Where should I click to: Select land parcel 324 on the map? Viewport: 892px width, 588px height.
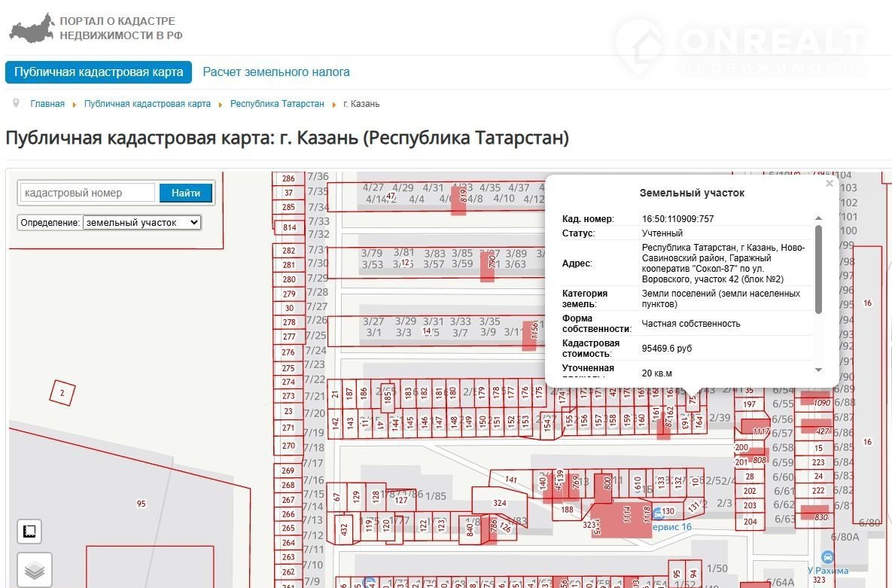point(499,502)
